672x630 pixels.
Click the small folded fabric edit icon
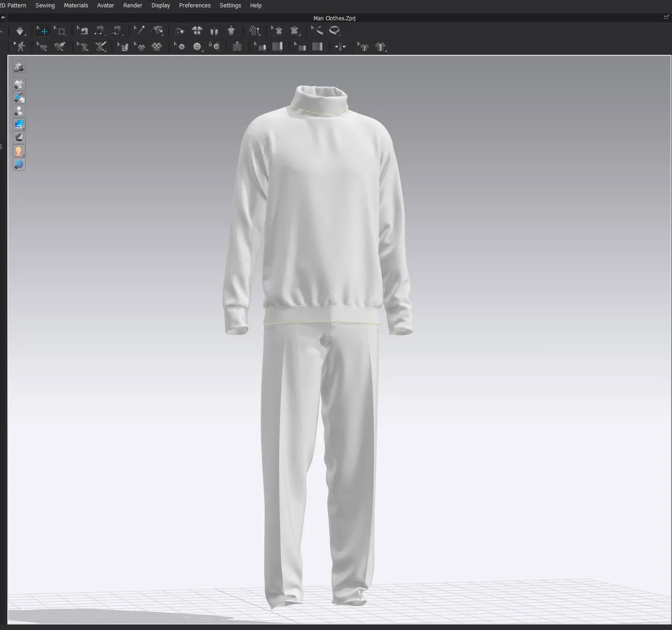point(300,47)
